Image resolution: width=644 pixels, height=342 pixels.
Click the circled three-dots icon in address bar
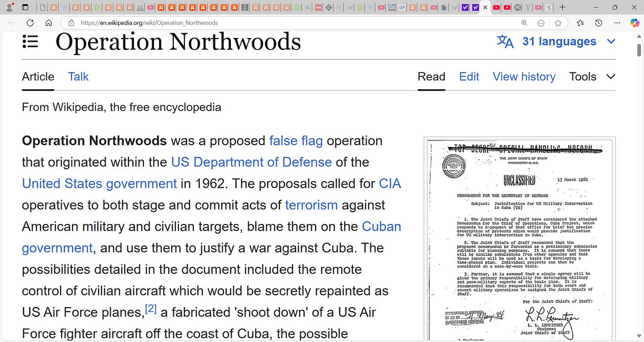(x=541, y=23)
